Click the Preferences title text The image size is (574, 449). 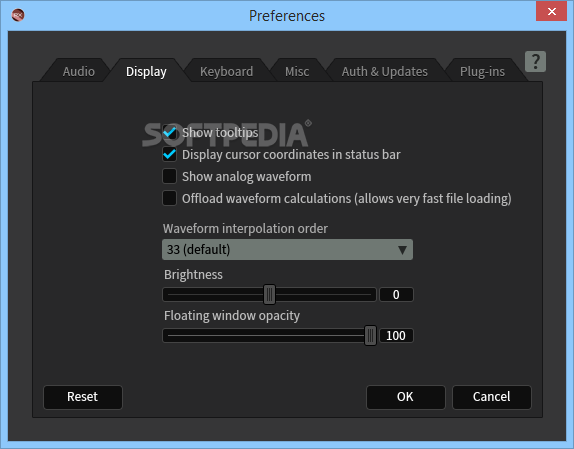point(287,16)
